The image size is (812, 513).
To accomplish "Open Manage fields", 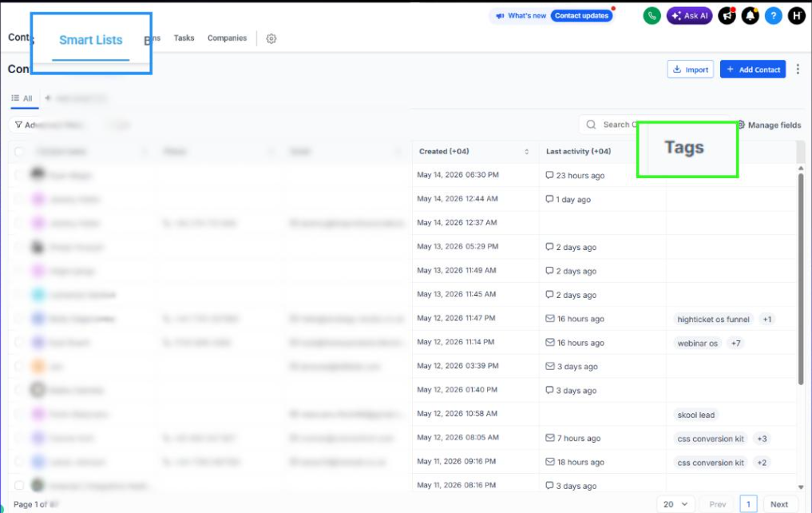I will tap(770, 125).
